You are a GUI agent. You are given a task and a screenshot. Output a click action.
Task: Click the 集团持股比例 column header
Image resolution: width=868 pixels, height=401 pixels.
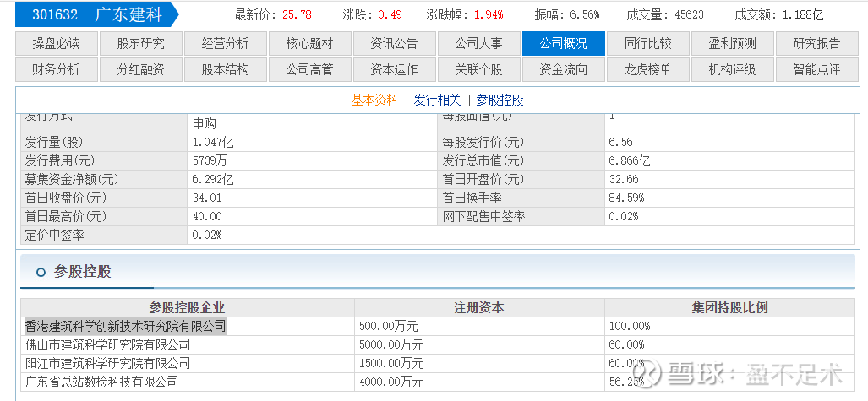coord(729,308)
